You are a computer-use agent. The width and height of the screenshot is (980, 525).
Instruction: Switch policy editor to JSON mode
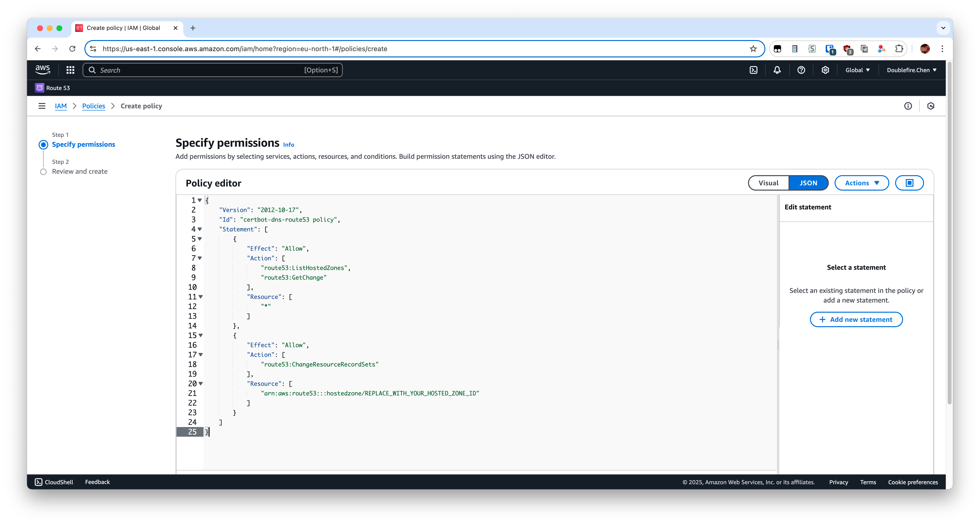808,183
